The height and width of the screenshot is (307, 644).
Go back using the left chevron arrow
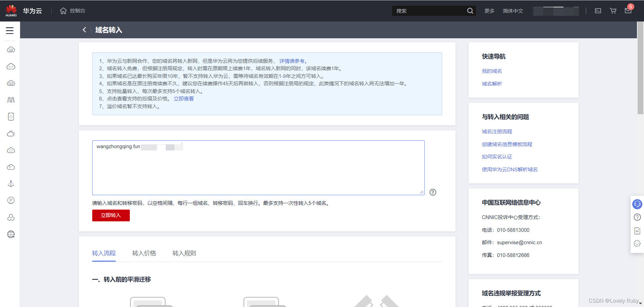[x=84, y=30]
